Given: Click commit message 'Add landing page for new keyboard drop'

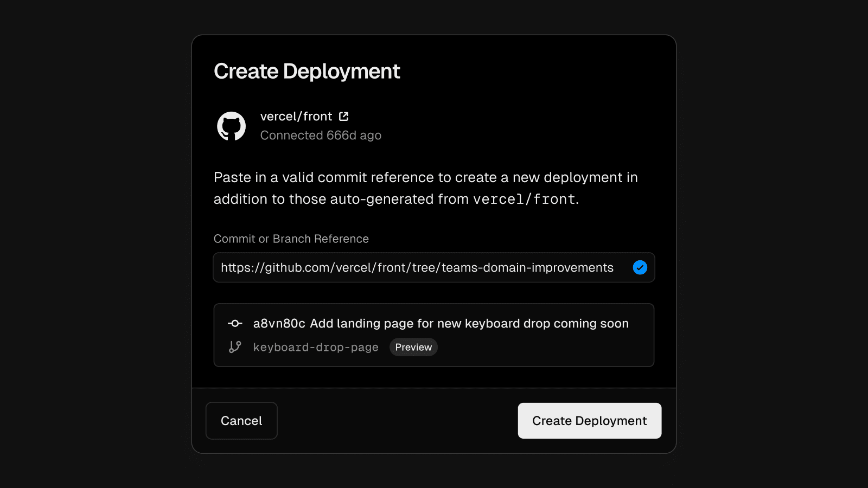Looking at the screenshot, I should click(469, 323).
